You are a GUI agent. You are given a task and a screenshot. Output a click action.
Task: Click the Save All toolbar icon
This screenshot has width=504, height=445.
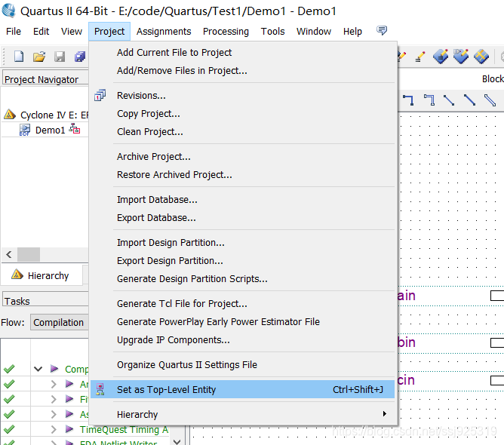80,57
